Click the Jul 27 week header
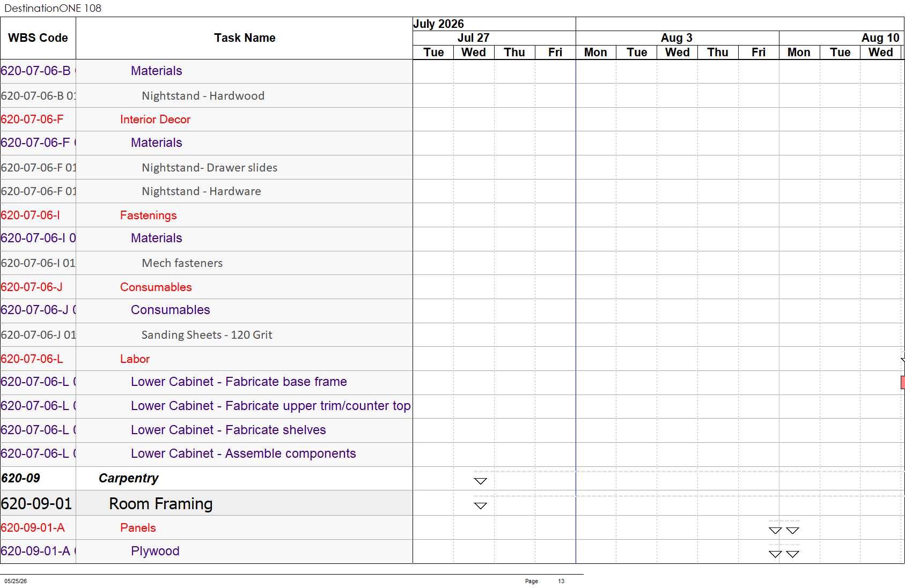The height and width of the screenshot is (588, 905). click(473, 38)
